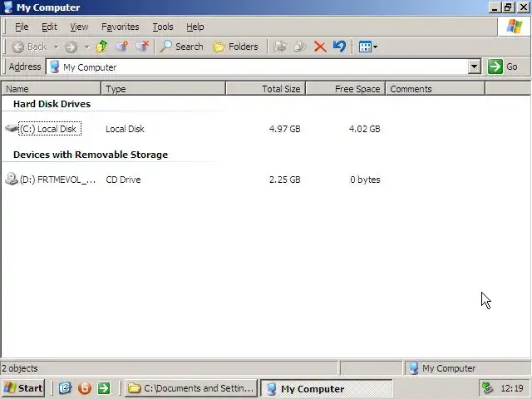This screenshot has height=399, width=532.
Task: Click the 2 objects status text
Action: pyautogui.click(x=19, y=368)
